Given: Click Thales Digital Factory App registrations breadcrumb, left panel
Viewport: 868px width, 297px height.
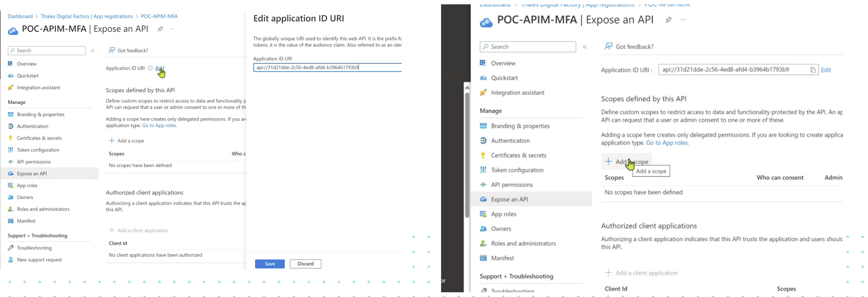Looking at the screenshot, I should coord(87,16).
